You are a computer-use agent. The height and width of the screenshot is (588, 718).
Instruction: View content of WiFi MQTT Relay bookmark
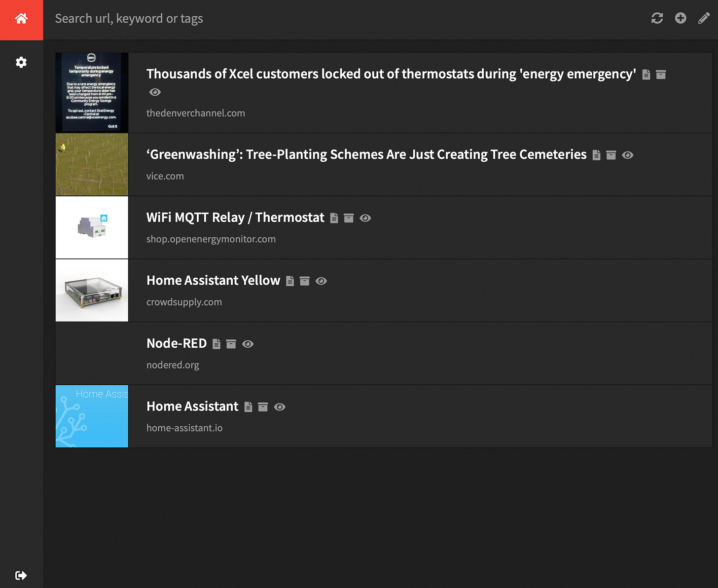pyautogui.click(x=334, y=218)
